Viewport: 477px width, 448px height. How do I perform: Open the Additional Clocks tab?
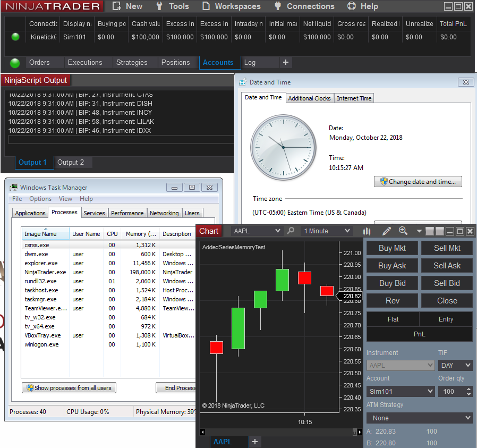click(x=309, y=98)
